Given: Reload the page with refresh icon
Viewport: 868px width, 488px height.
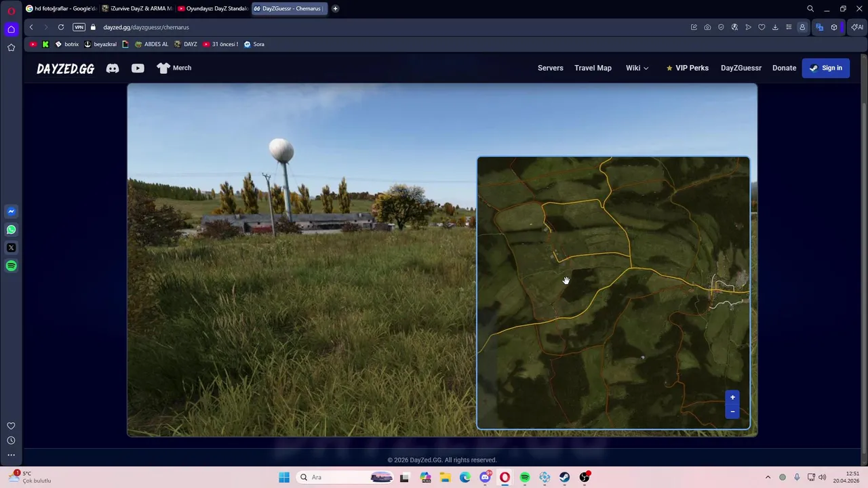Looking at the screenshot, I should coord(61,27).
